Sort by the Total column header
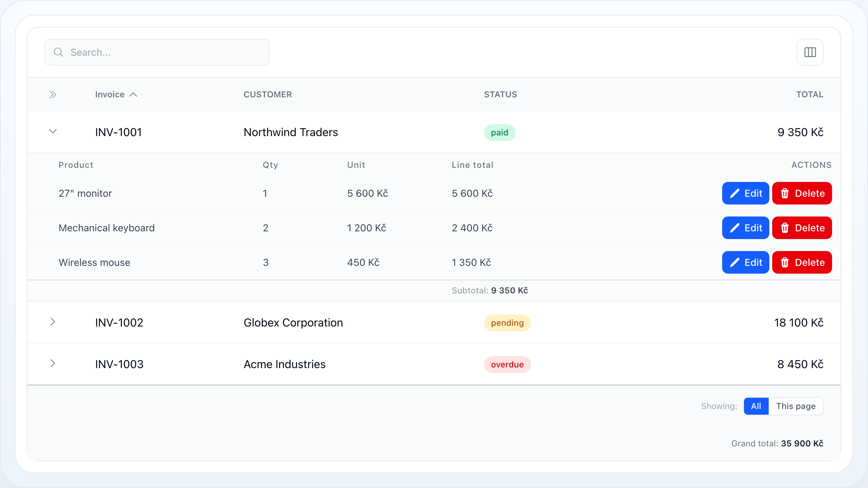 click(x=810, y=94)
